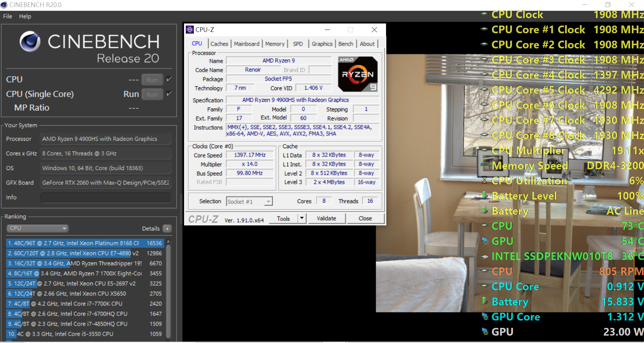Click the GPU power icon showing 23.00 W
Screen dimensions: 644x343
tap(484, 331)
